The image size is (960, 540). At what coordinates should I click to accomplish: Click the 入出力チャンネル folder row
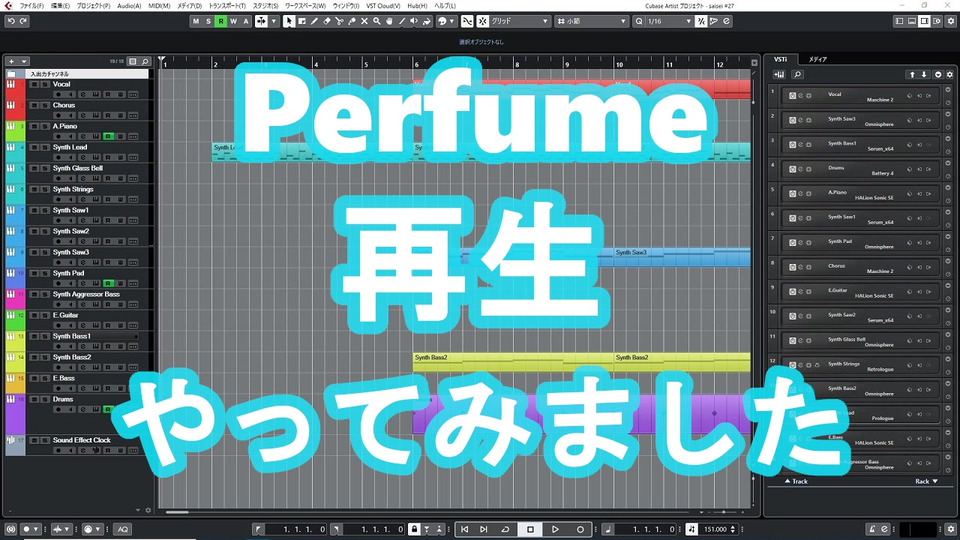78,73
